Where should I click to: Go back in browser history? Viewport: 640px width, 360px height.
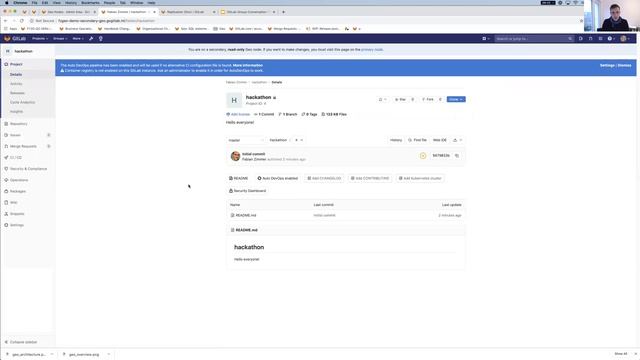5,20
